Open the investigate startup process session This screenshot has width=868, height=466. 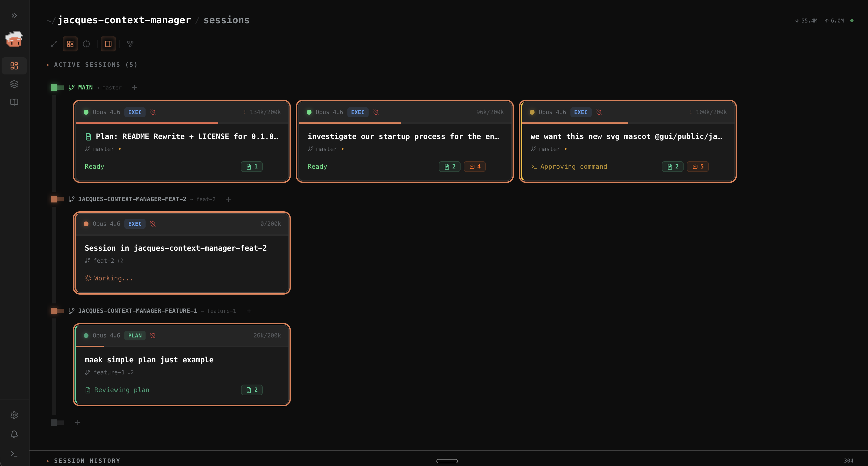(403, 136)
